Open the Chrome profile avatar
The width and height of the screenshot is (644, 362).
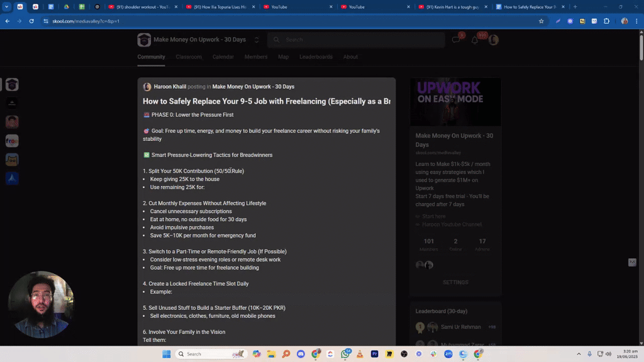[625, 21]
